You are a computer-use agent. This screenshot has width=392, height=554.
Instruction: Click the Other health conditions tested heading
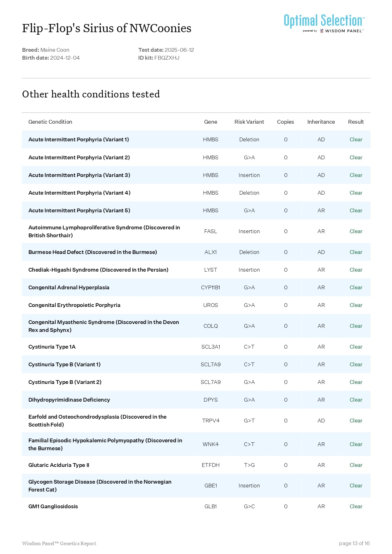pos(91,94)
